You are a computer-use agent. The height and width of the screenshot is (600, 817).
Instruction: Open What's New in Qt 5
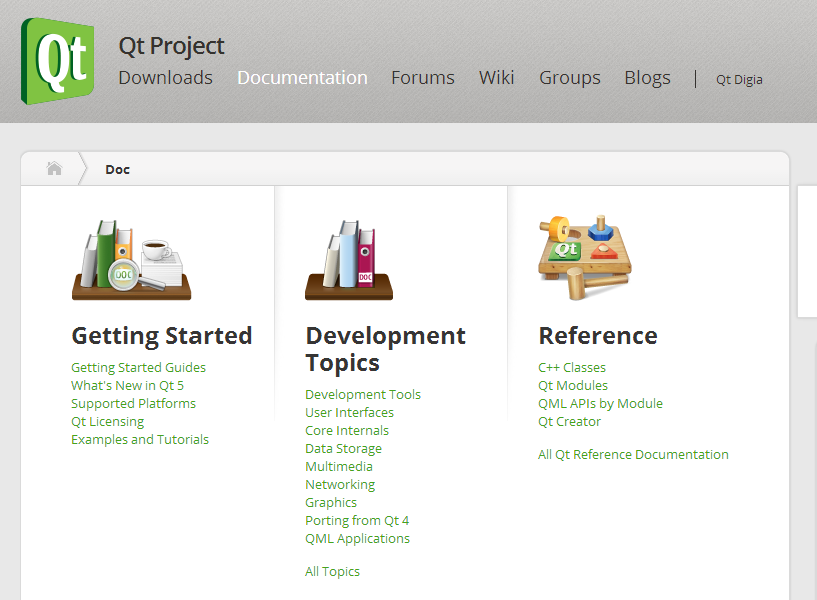click(128, 385)
